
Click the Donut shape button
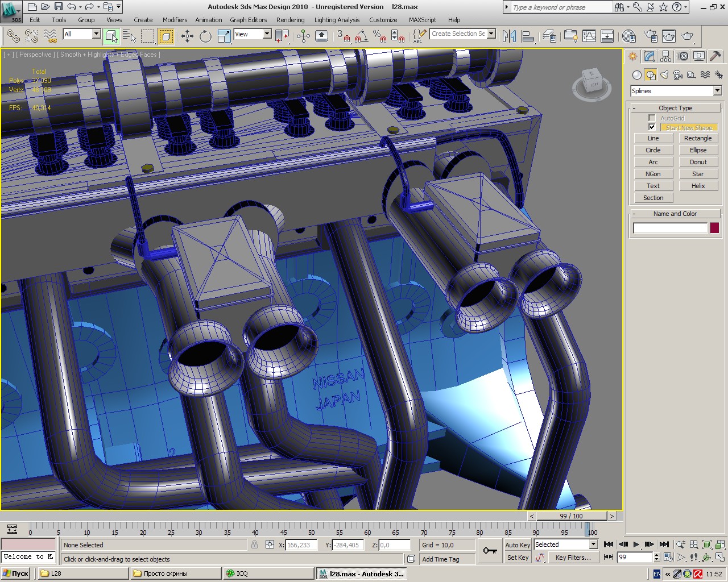[x=698, y=162]
